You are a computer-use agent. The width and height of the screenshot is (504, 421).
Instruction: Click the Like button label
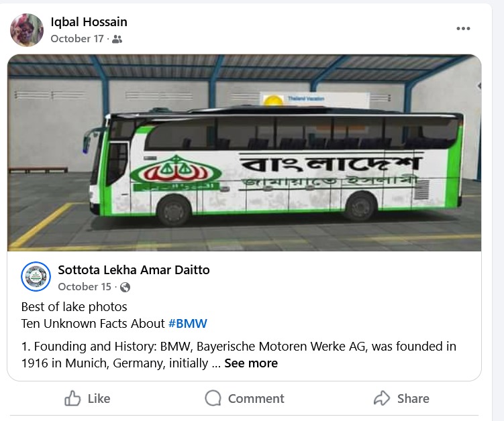pos(99,398)
